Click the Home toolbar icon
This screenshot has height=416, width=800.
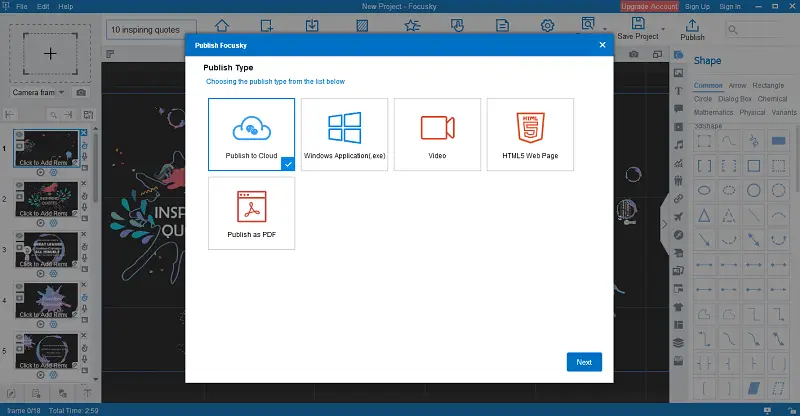coord(222,25)
